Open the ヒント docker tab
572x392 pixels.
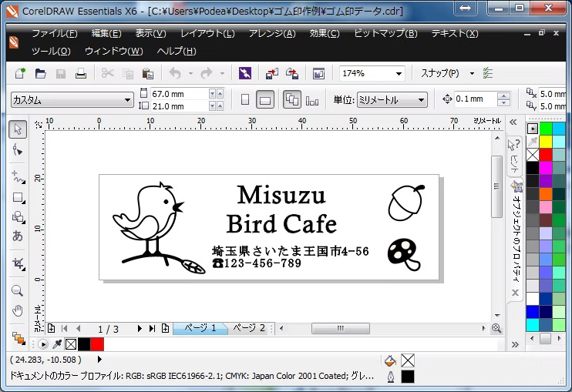pyautogui.click(x=514, y=156)
